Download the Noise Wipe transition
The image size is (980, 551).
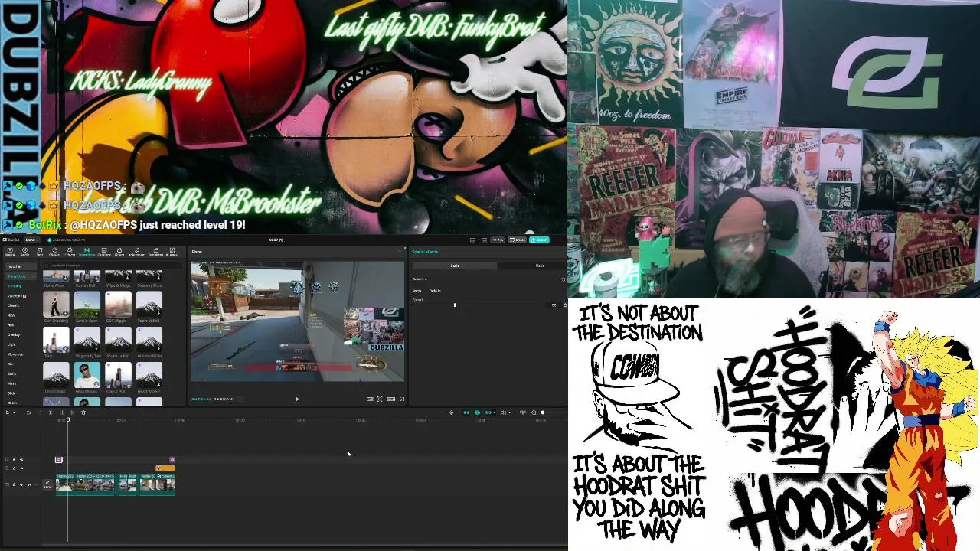(65, 278)
